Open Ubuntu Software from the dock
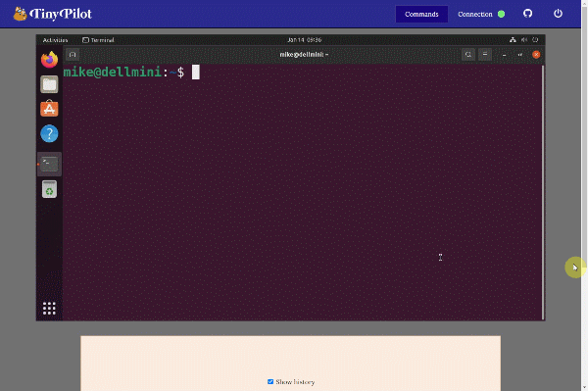 (50, 109)
